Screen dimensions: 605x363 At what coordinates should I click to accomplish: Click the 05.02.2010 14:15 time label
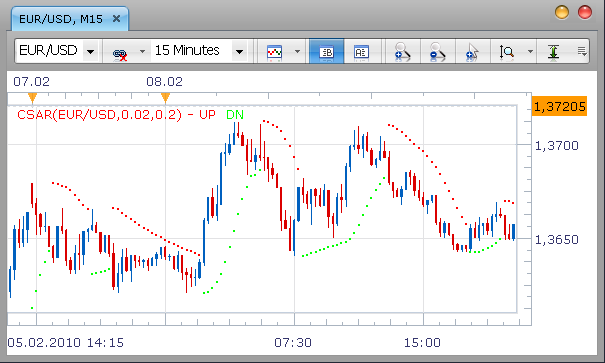(66, 343)
